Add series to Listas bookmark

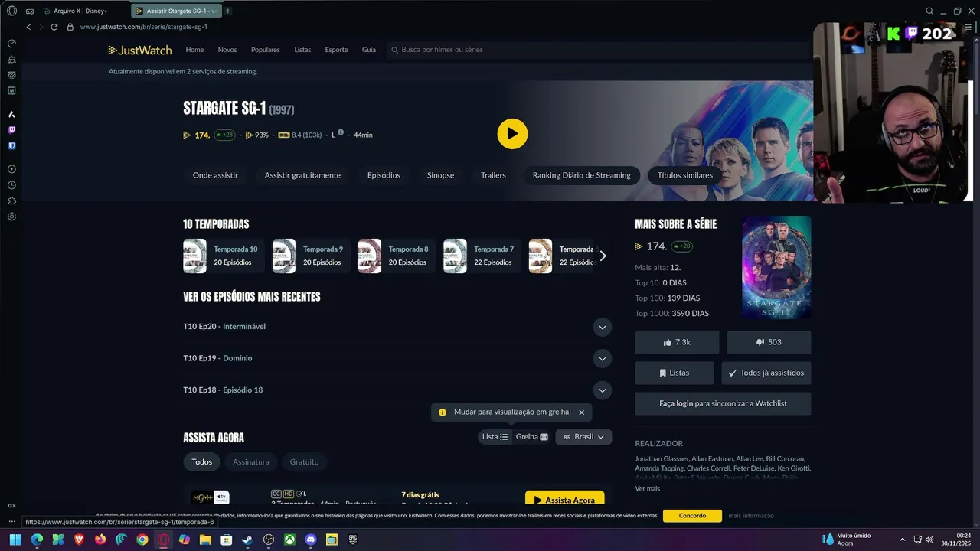point(674,373)
